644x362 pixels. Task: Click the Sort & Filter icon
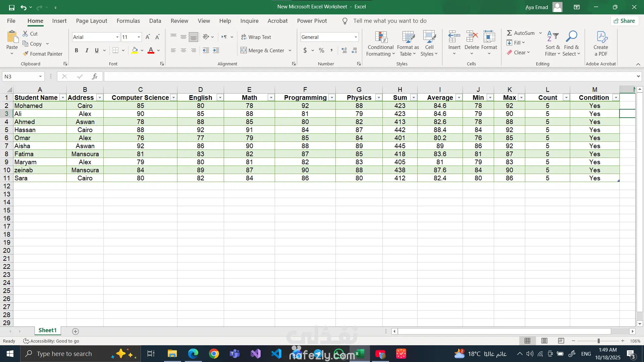[552, 38]
